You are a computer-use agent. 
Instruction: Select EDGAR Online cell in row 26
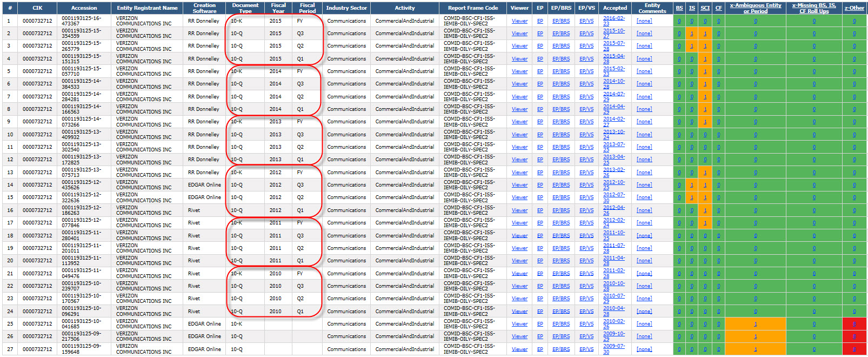tap(204, 336)
